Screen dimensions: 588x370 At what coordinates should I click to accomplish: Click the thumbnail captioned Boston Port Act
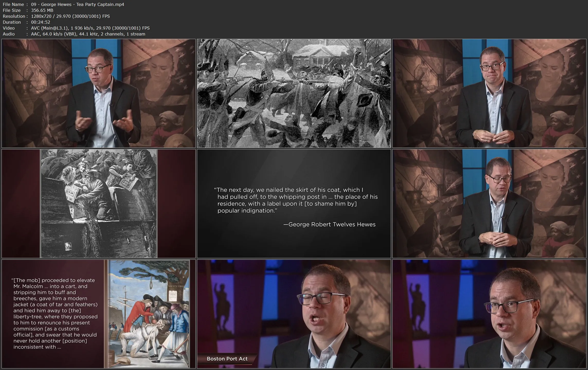click(294, 314)
